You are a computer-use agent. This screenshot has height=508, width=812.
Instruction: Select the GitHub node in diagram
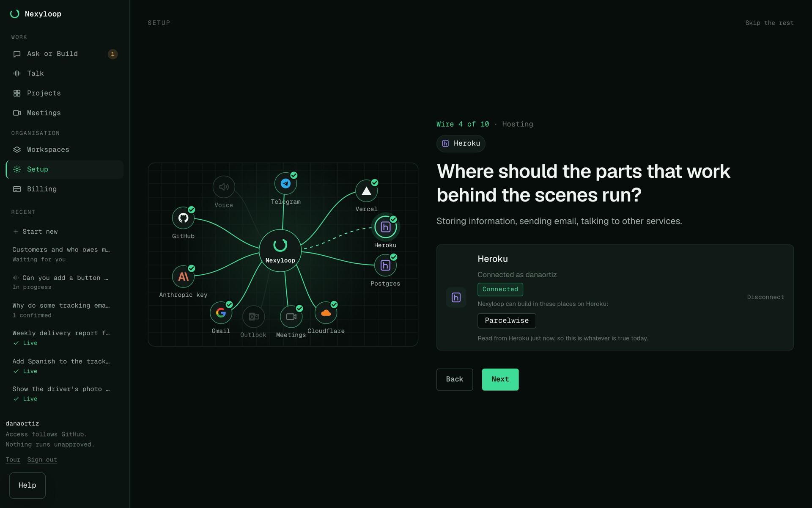coord(183,218)
